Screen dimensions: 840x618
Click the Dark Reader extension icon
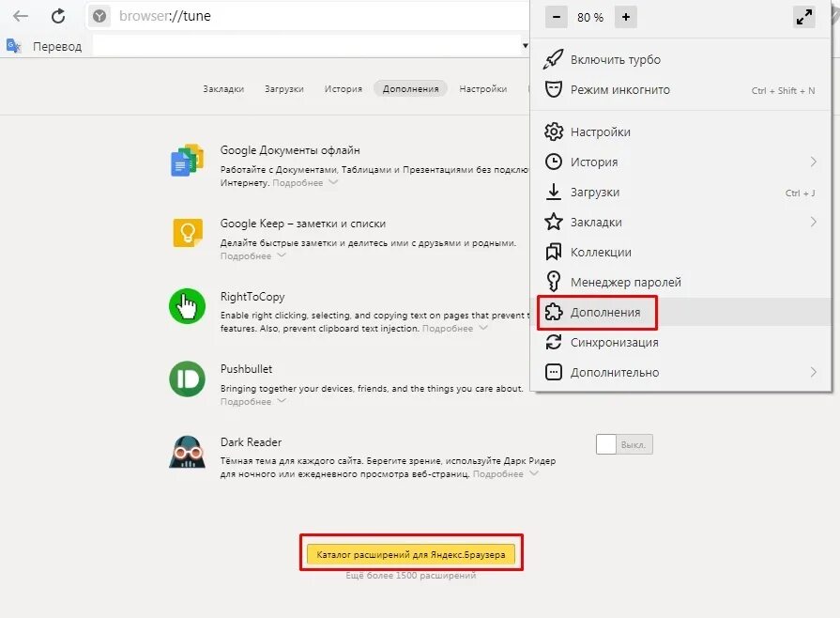(x=187, y=452)
